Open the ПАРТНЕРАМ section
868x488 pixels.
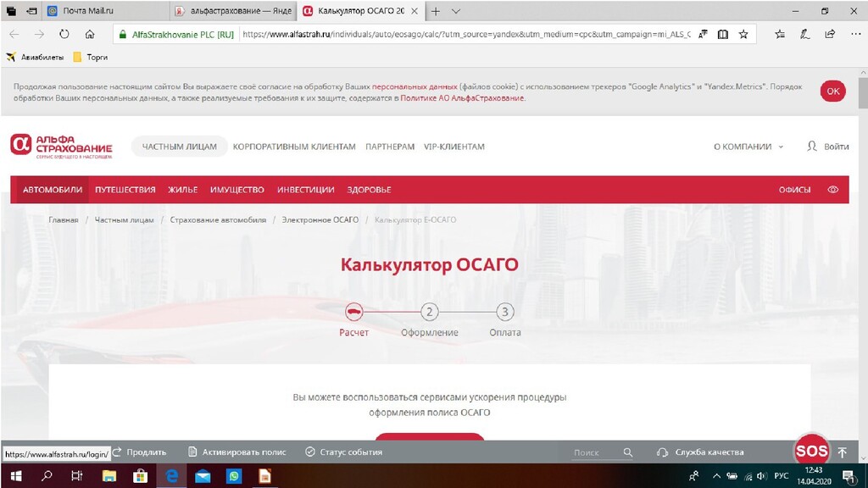point(390,147)
